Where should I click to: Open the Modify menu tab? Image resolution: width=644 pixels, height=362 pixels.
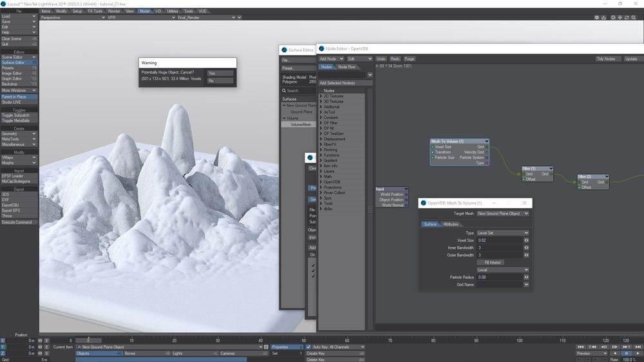point(61,11)
